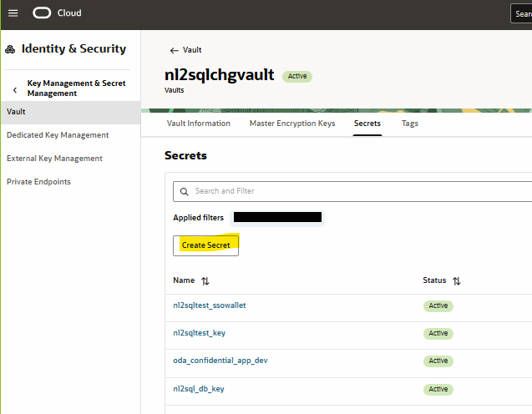Click Active status for oda_confidential_app_dev
532x414 pixels.
click(x=438, y=361)
